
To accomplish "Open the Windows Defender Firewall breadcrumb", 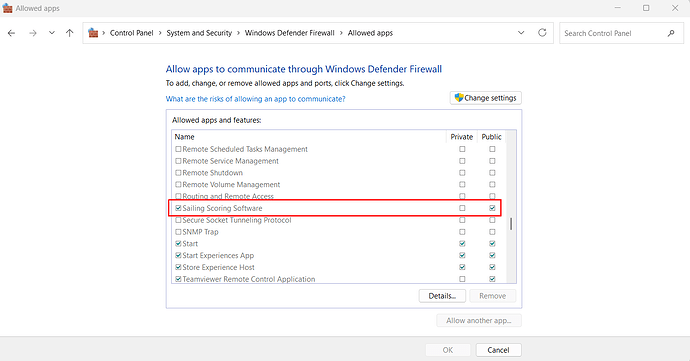I will pos(290,33).
